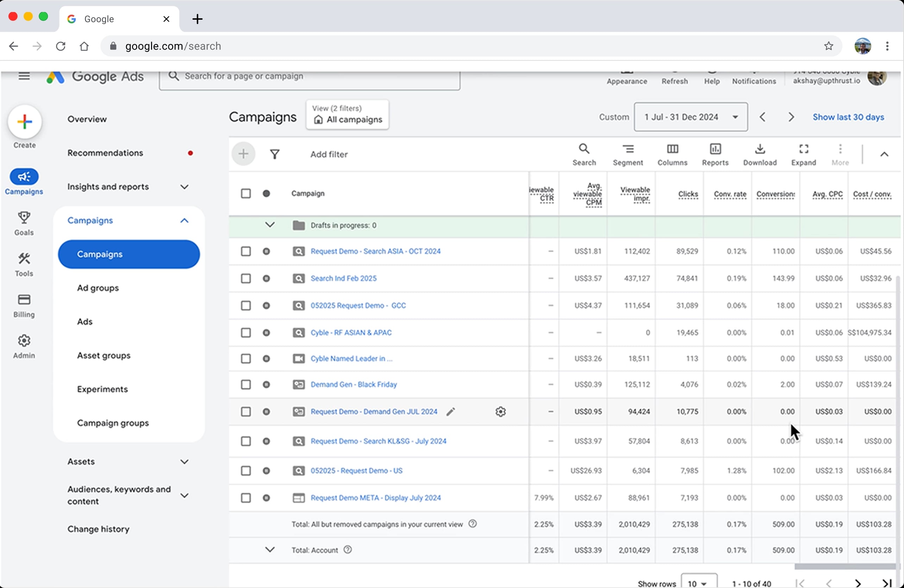
Task: Edit Request Demo - Demand Gen JUL 2024 name
Action: coord(451,412)
